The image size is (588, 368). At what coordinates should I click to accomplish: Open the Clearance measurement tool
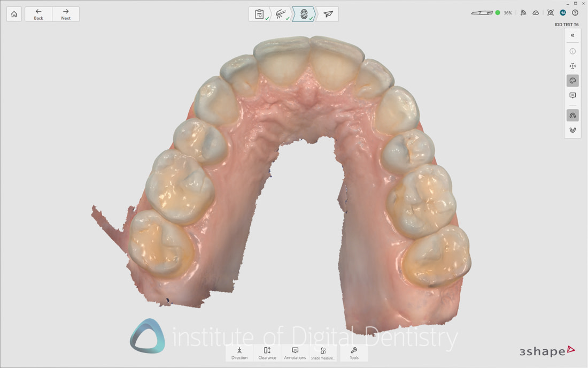(x=267, y=353)
